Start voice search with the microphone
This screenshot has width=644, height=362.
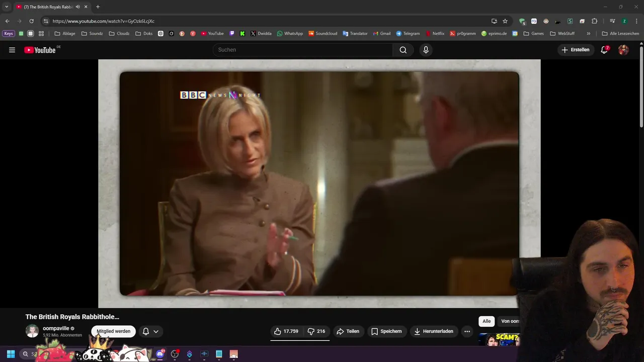(x=426, y=50)
